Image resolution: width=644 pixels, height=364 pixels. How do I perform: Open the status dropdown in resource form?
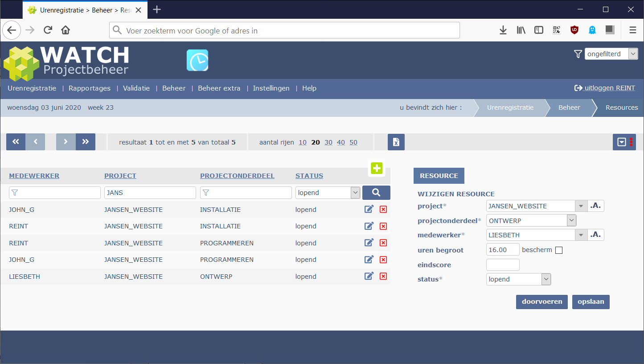pyautogui.click(x=519, y=279)
